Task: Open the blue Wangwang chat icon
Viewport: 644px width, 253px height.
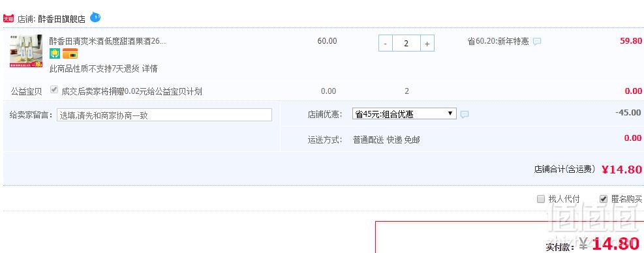Action: 95,17
